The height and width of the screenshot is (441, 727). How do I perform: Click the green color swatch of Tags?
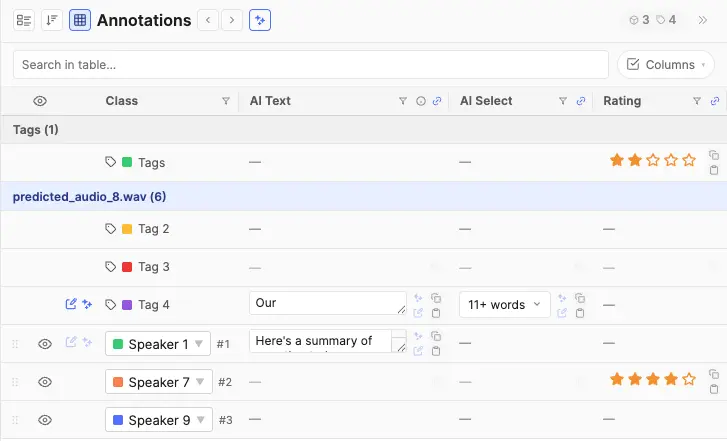coord(127,162)
